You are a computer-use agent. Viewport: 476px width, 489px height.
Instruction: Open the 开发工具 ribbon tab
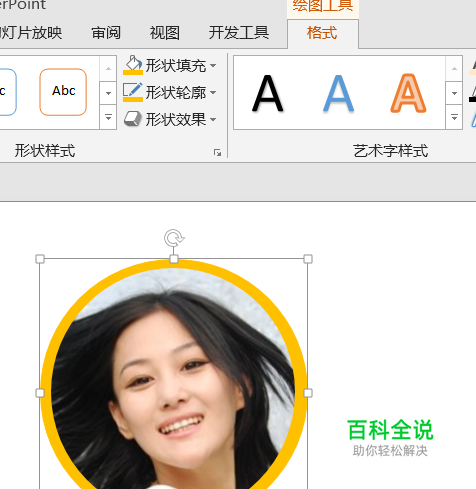click(239, 33)
